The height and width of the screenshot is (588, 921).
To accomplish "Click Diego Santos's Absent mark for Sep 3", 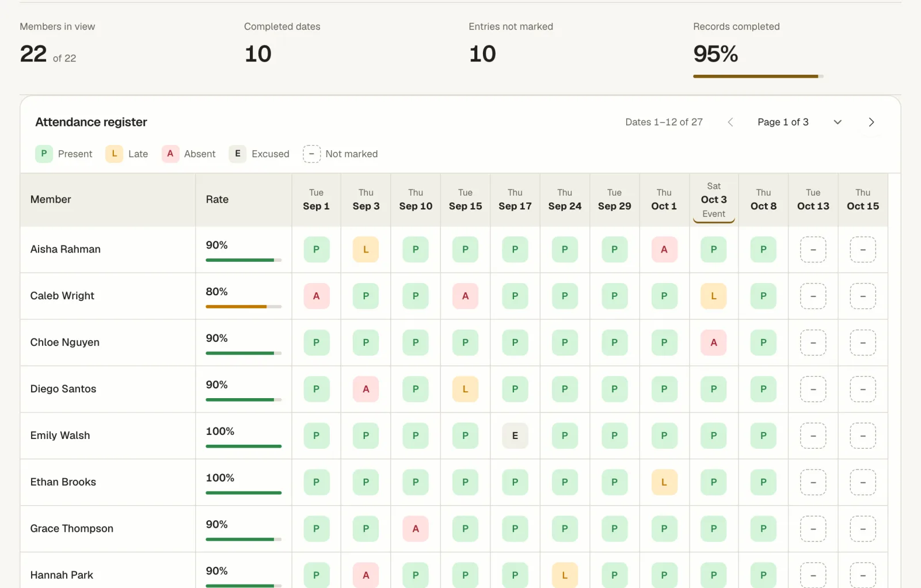I will point(366,390).
